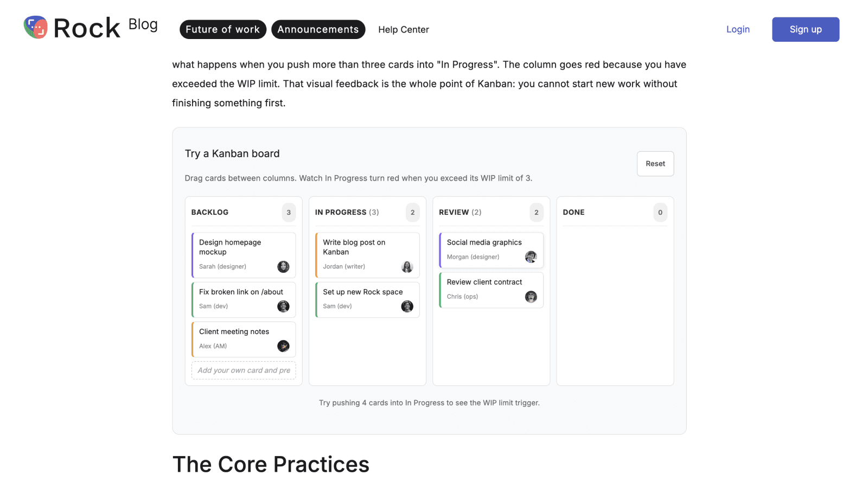Image resolution: width=868 pixels, height=488 pixels.
Task: Open the Future of work category
Action: [x=223, y=29]
